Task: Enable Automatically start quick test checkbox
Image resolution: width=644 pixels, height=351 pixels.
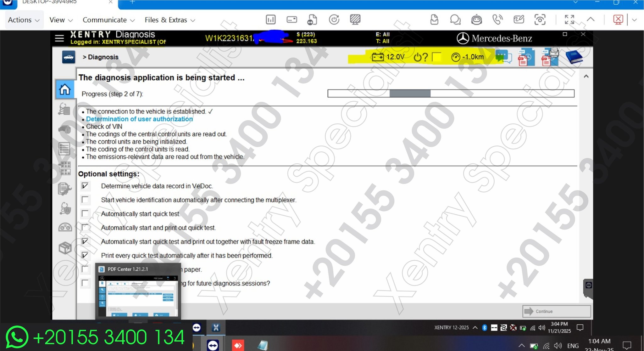Action: pyautogui.click(x=85, y=213)
